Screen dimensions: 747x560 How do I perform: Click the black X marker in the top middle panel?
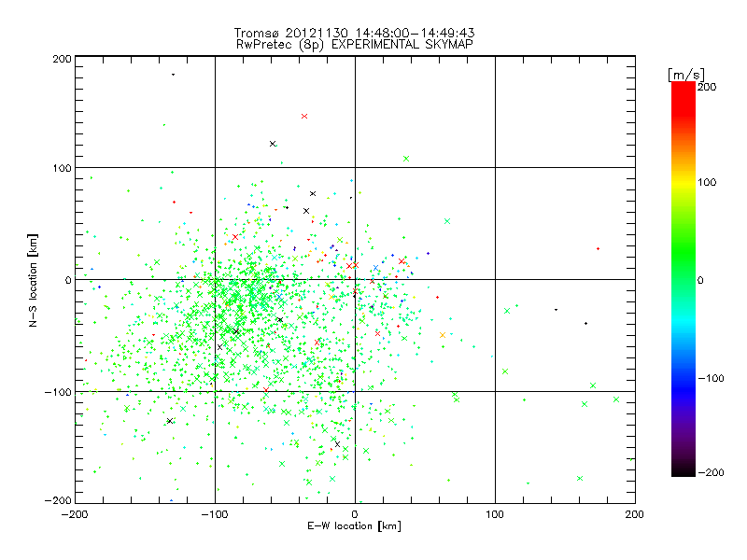click(x=273, y=144)
